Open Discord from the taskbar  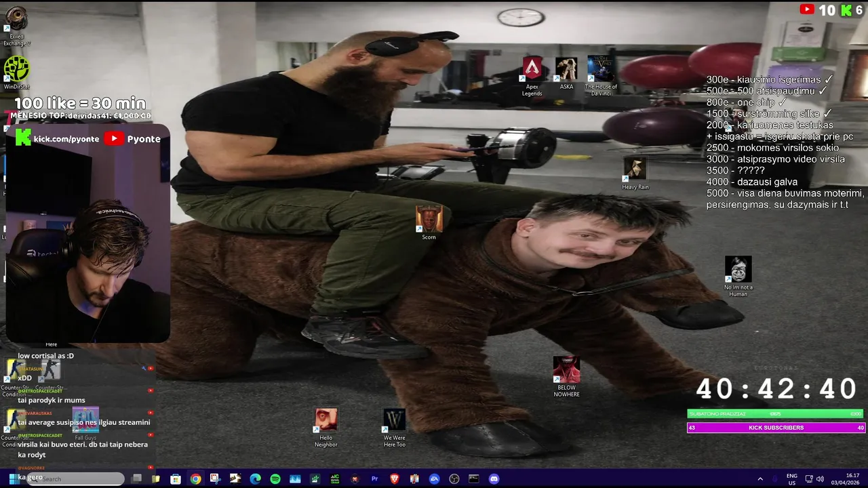tap(494, 479)
